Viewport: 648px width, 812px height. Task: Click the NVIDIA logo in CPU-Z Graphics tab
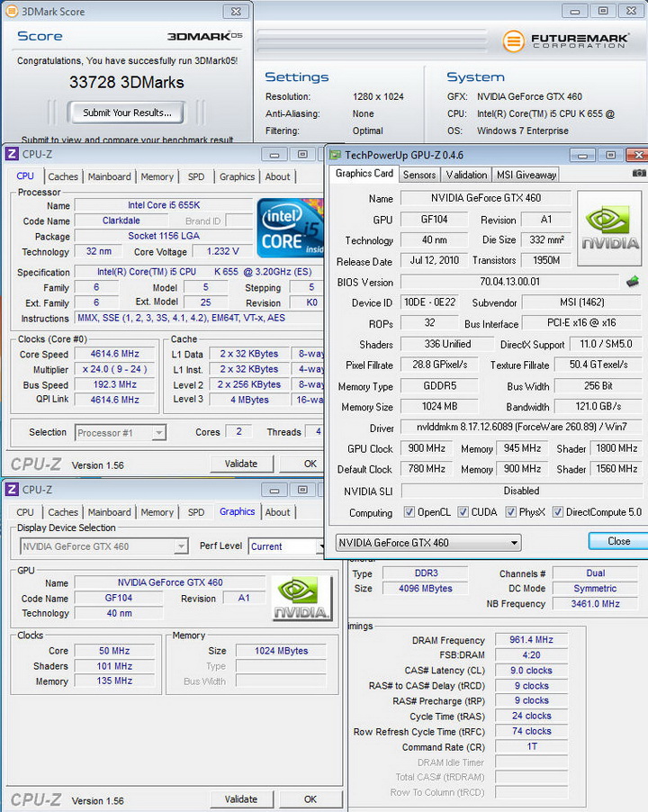pos(301,598)
